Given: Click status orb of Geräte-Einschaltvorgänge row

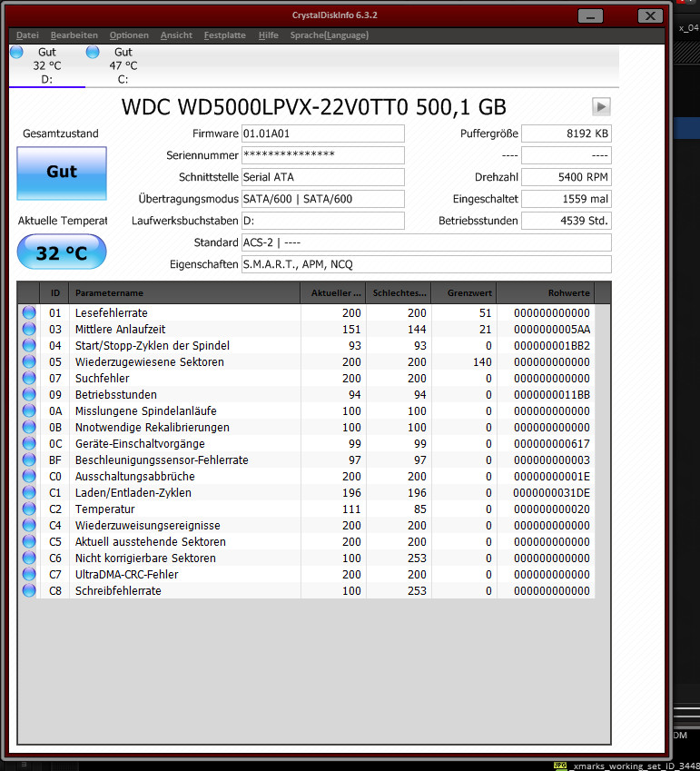Looking at the screenshot, I should (x=29, y=443).
